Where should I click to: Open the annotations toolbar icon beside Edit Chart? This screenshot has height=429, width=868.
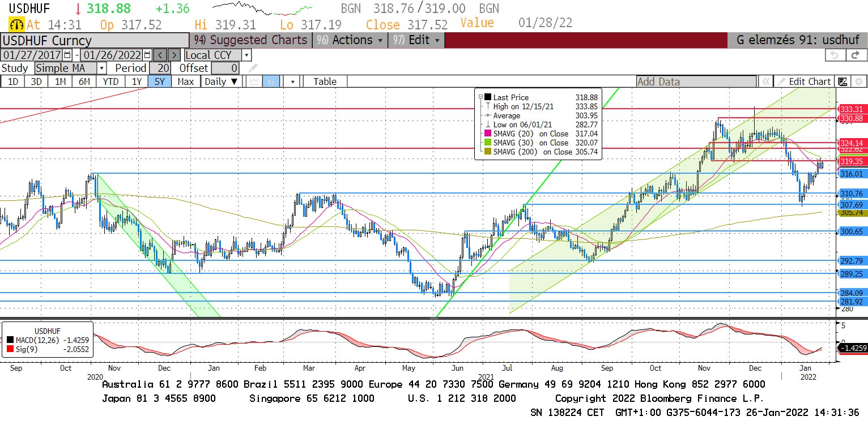tap(843, 81)
